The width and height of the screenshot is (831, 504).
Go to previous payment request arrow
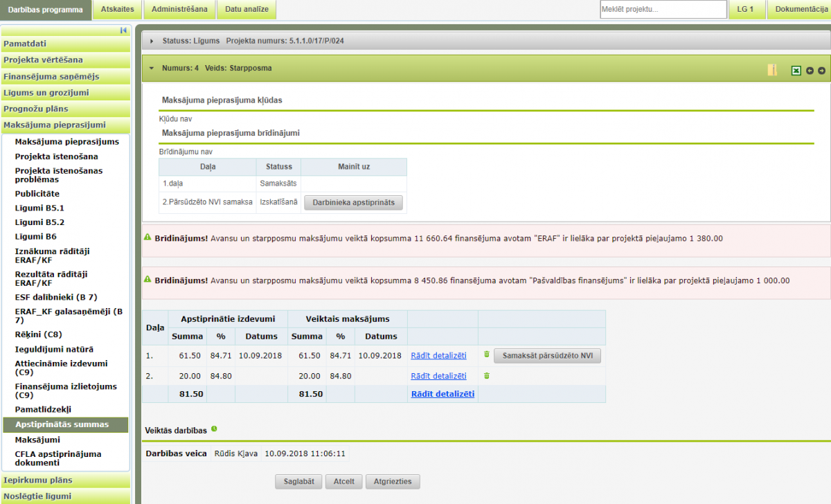coord(810,71)
